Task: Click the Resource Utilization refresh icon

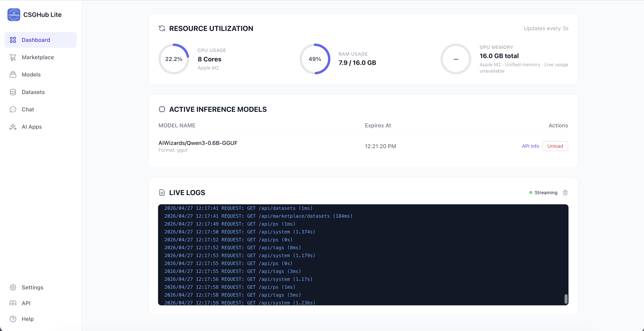Action: [x=162, y=28]
